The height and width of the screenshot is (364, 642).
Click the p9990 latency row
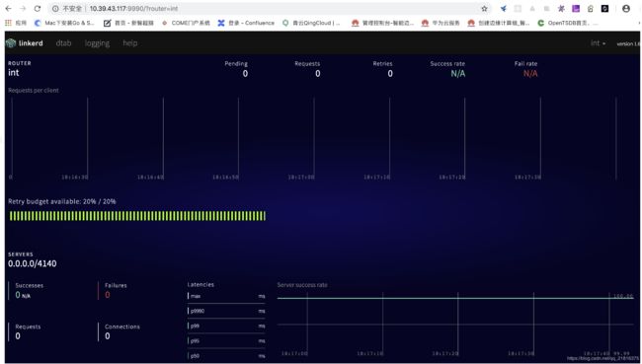[x=226, y=312]
